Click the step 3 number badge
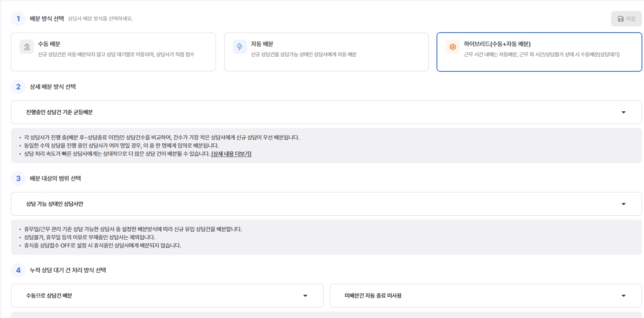644x318 pixels. tap(18, 179)
